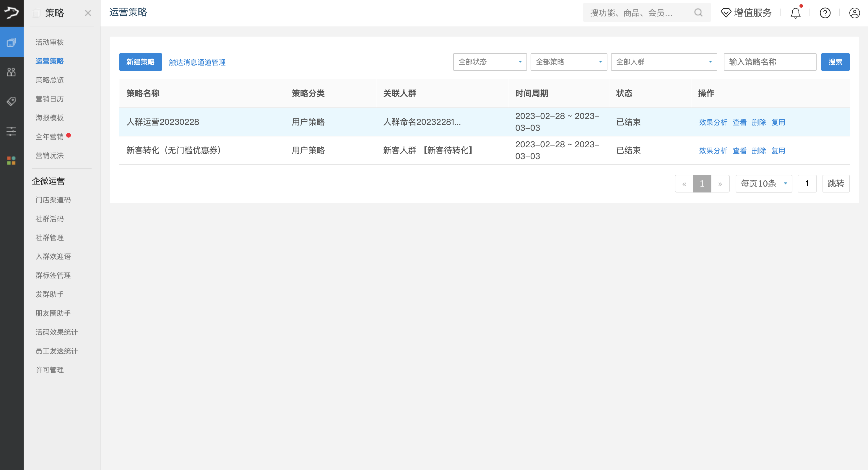
Task: Open the help question mark icon
Action: 825,13
